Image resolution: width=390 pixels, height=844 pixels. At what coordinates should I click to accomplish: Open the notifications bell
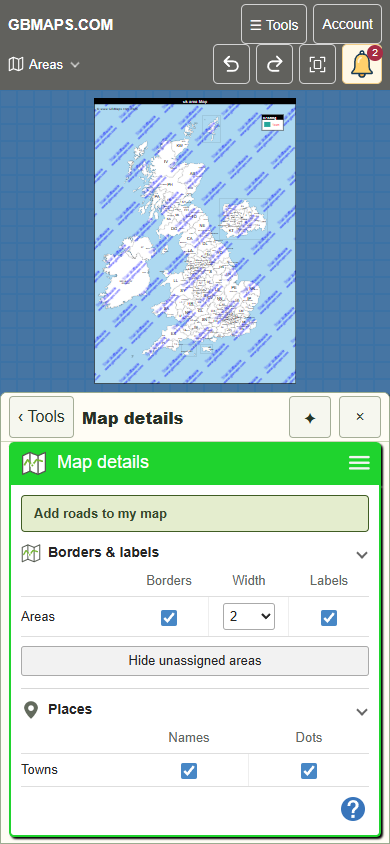tap(362, 65)
